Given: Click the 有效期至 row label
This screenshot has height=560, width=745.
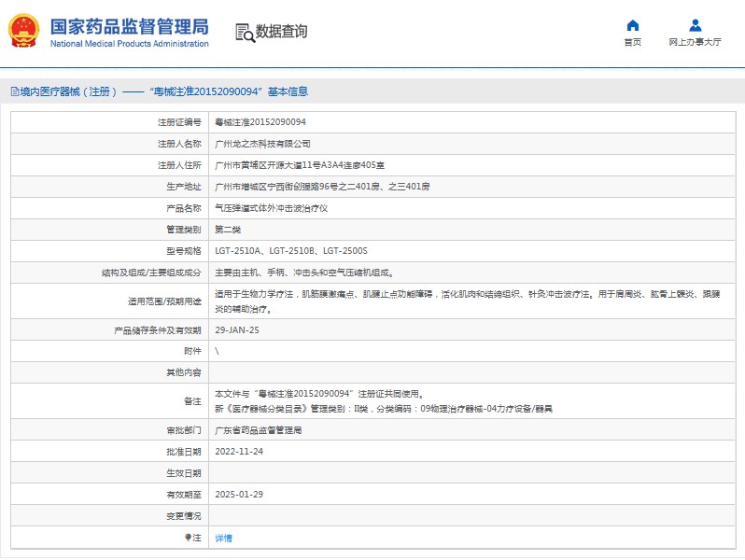Looking at the screenshot, I should coord(184,495).
